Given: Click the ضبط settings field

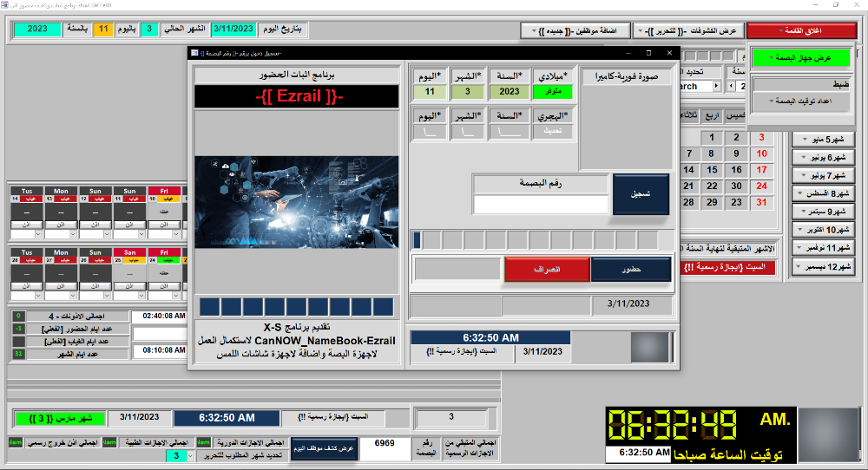Looking at the screenshot, I should click(x=801, y=85).
